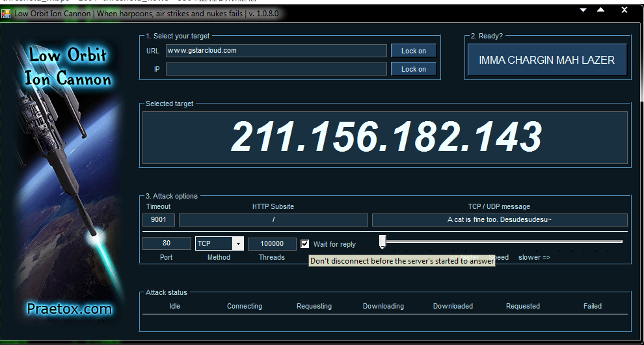Select the Port field showing 80

167,243
